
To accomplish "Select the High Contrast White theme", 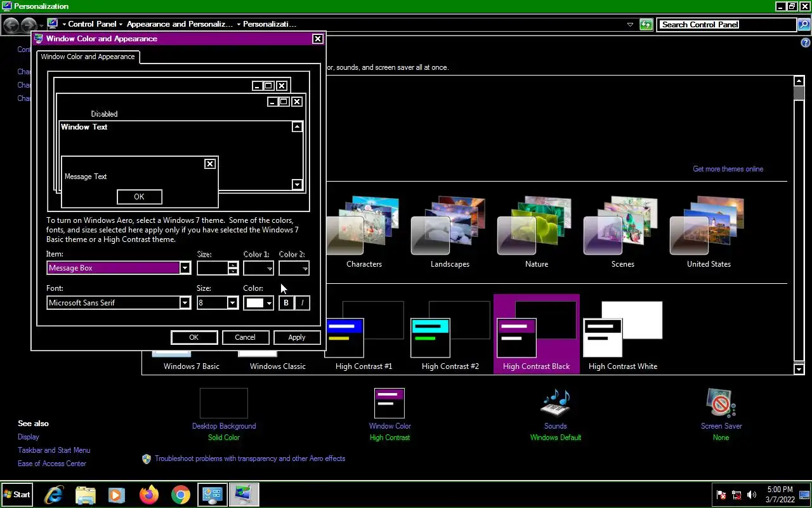I will 622,335.
